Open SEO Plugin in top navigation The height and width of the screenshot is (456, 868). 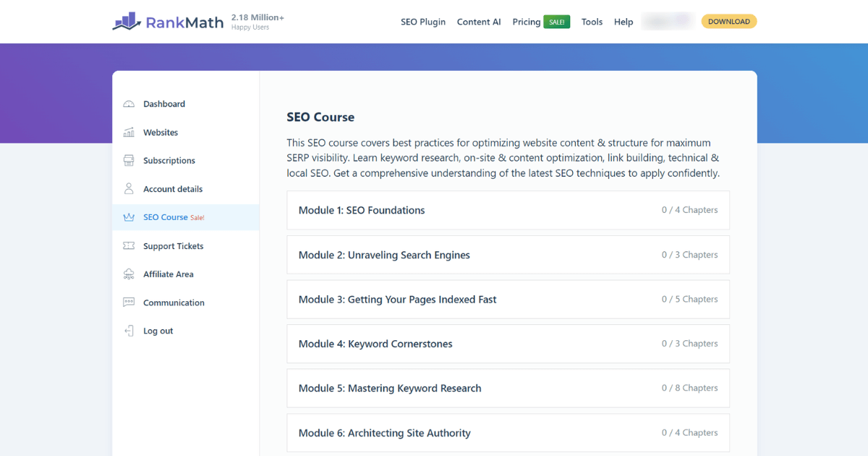point(423,22)
